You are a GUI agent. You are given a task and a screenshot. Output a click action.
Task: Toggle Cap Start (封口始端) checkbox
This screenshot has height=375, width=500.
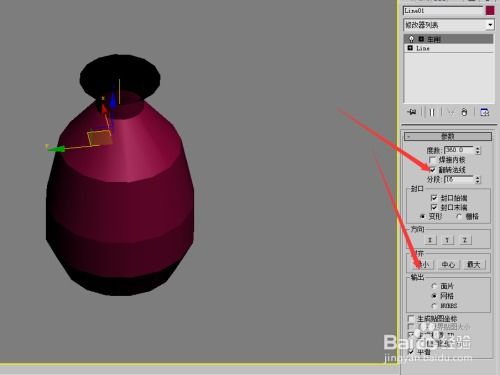[434, 198]
